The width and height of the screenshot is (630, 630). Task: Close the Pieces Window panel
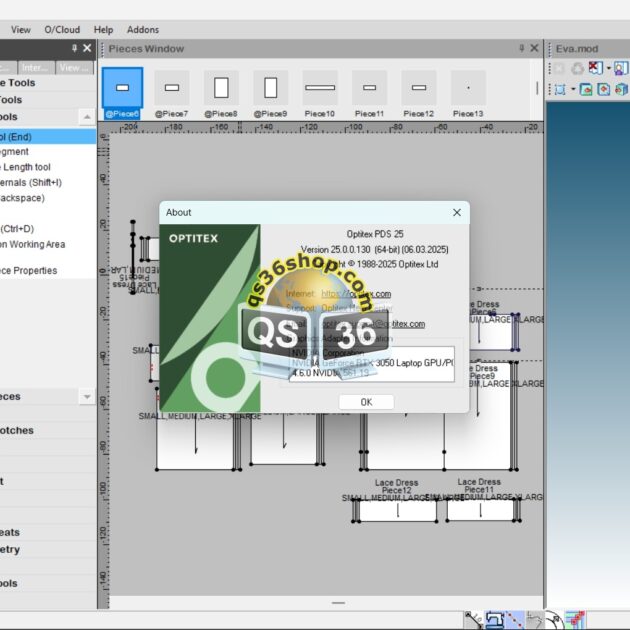[x=534, y=48]
